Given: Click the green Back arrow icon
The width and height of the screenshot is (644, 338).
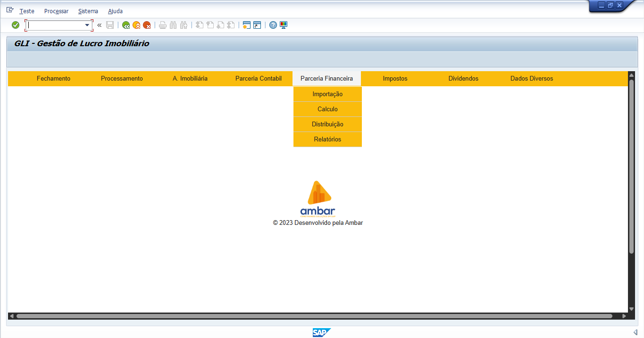Looking at the screenshot, I should click(126, 25).
